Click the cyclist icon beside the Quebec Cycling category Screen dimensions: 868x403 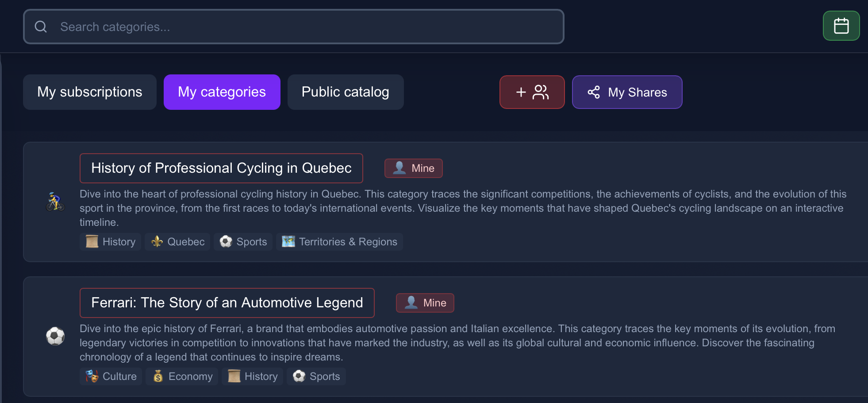[55, 202]
